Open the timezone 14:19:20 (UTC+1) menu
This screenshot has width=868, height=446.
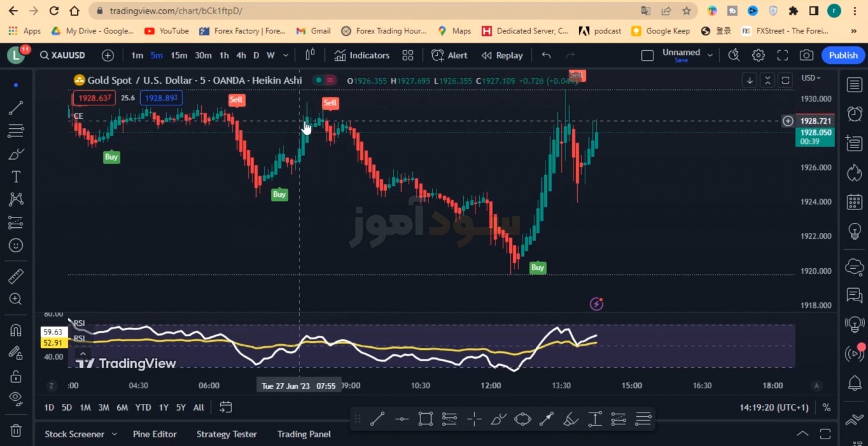774,407
